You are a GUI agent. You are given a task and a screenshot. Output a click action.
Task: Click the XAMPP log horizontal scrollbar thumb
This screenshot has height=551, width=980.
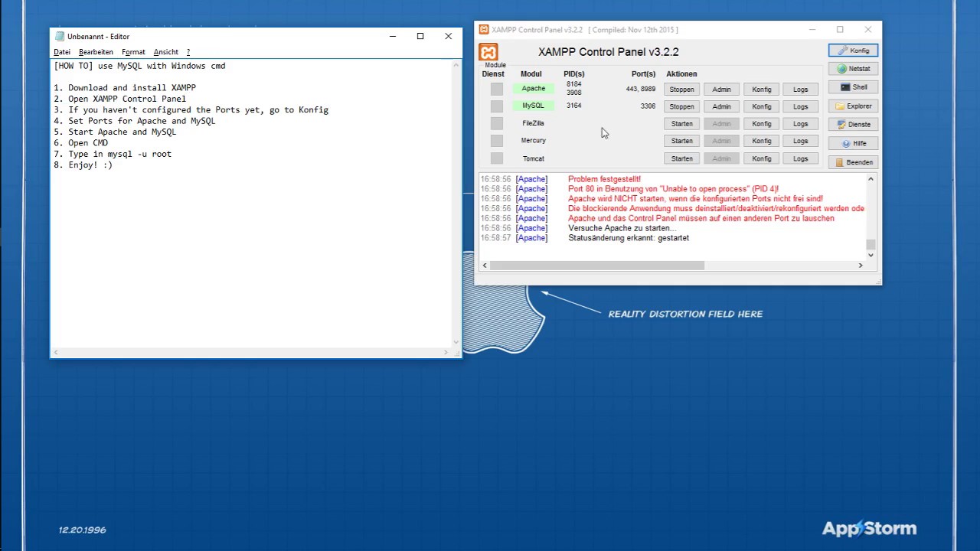[596, 266]
